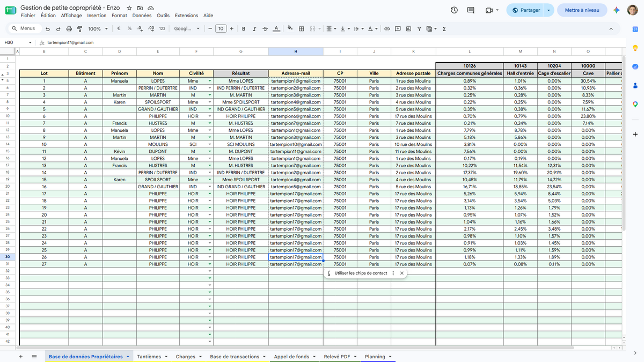
Task: Open the Insertion menu
Action: tap(97, 16)
